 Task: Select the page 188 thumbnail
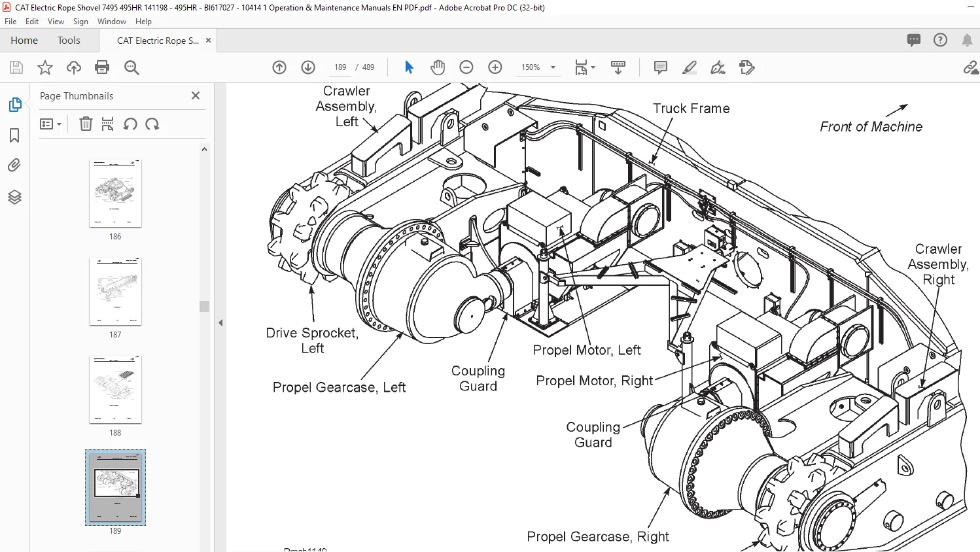coord(115,390)
